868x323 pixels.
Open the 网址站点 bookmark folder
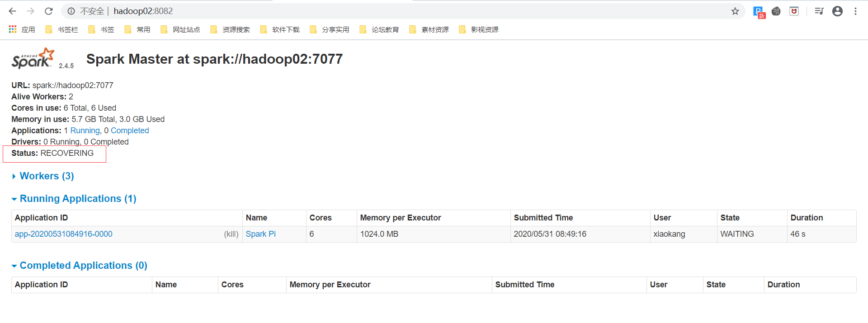(x=180, y=29)
